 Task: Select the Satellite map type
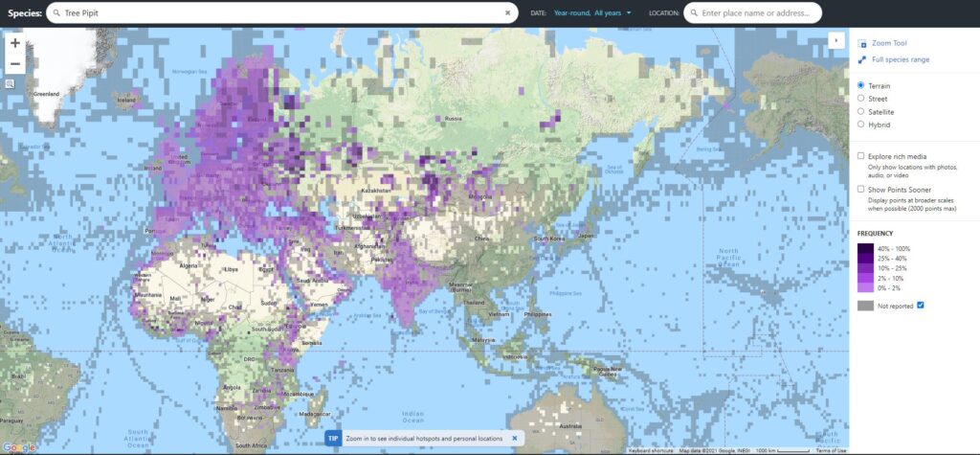861,111
